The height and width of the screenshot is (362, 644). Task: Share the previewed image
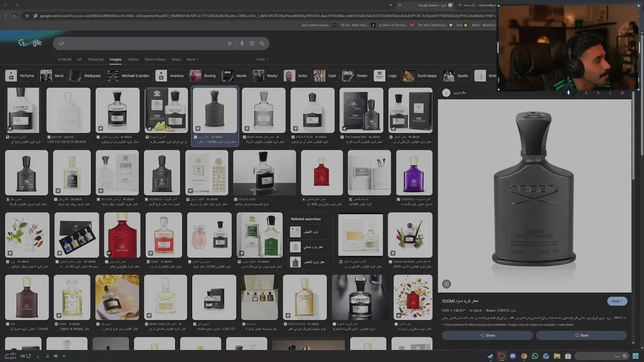coord(487,335)
